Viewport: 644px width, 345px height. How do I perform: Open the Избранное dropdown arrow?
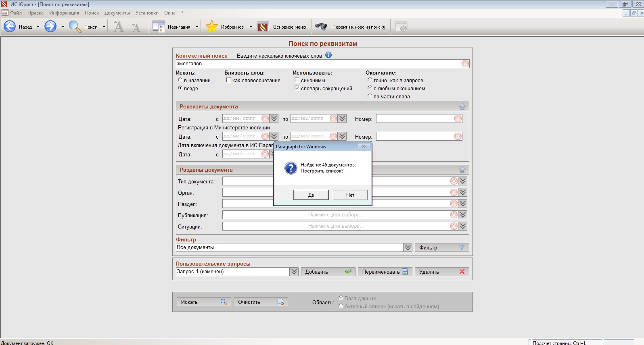click(x=251, y=27)
